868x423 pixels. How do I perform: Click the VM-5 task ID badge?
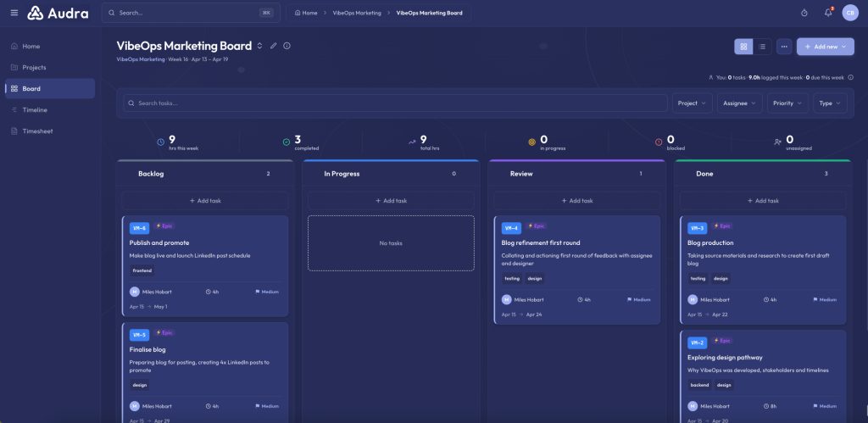(x=140, y=335)
